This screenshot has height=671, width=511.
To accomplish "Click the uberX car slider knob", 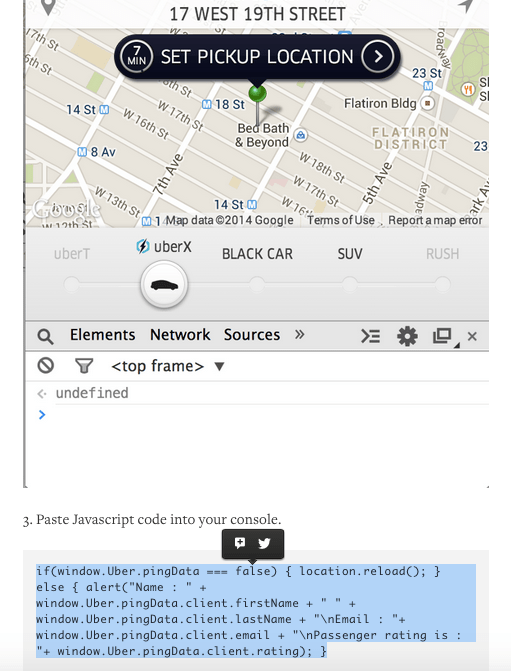I will 164,285.
